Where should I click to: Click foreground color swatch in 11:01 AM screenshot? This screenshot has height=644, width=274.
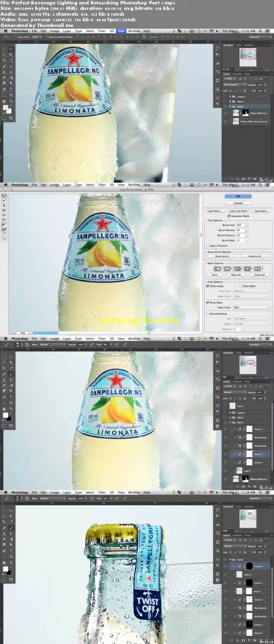[x=5, y=107]
